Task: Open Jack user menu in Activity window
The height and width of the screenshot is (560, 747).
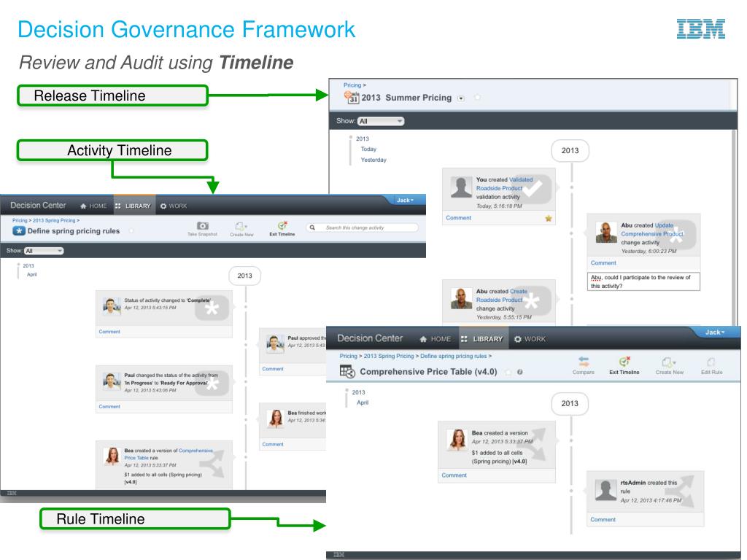Action: [405, 200]
